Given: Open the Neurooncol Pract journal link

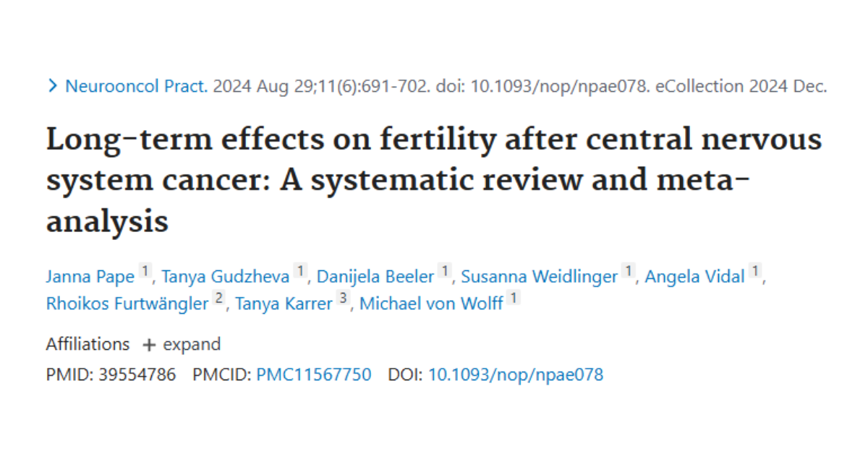Looking at the screenshot, I should 134,85.
